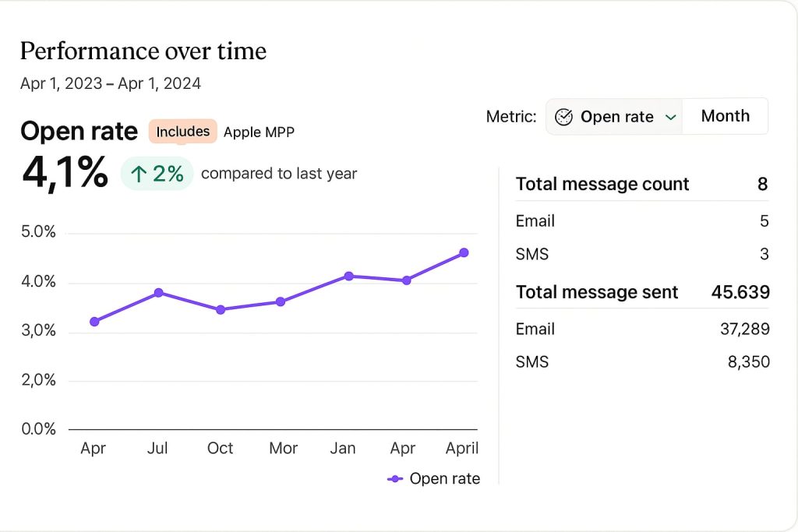The width and height of the screenshot is (798, 532).
Task: Click the Includes Apple MPP badge
Action: [182, 132]
